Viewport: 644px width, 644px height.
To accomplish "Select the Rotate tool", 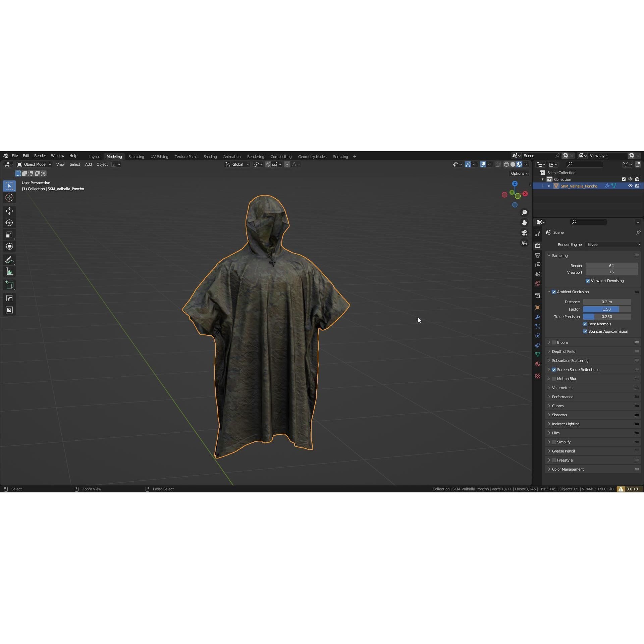I will pyautogui.click(x=9, y=222).
